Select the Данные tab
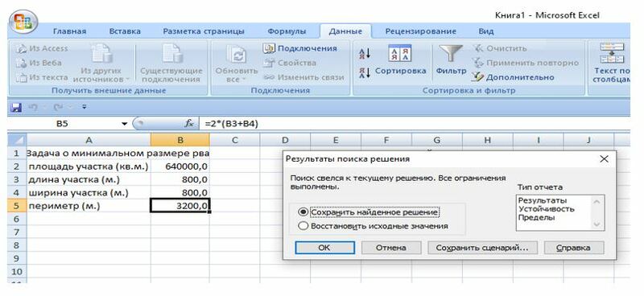 click(x=345, y=31)
